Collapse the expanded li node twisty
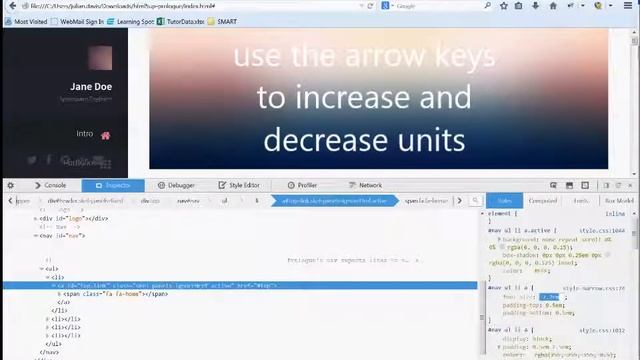Viewport: 640px width, 360px height. (x=47, y=278)
